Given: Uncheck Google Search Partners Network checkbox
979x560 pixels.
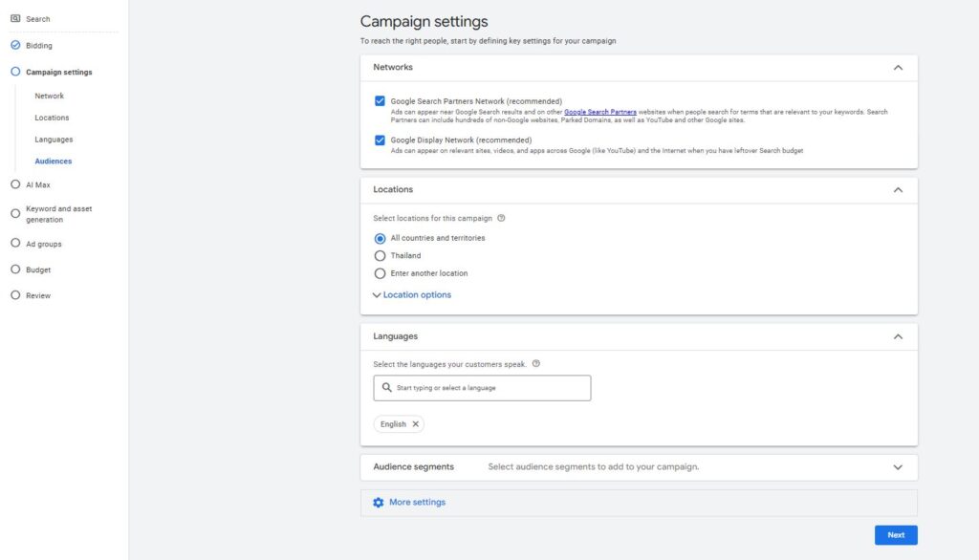Looking at the screenshot, I should click(x=381, y=101).
